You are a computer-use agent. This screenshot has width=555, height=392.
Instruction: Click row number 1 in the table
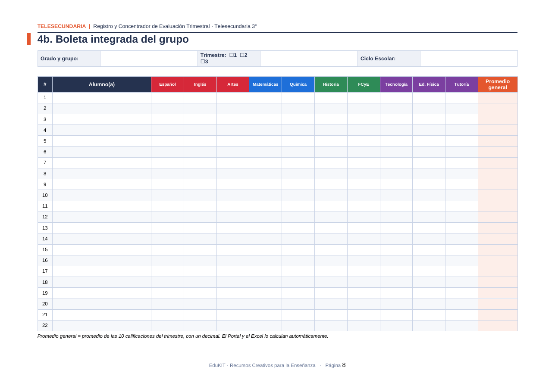[x=45, y=98]
